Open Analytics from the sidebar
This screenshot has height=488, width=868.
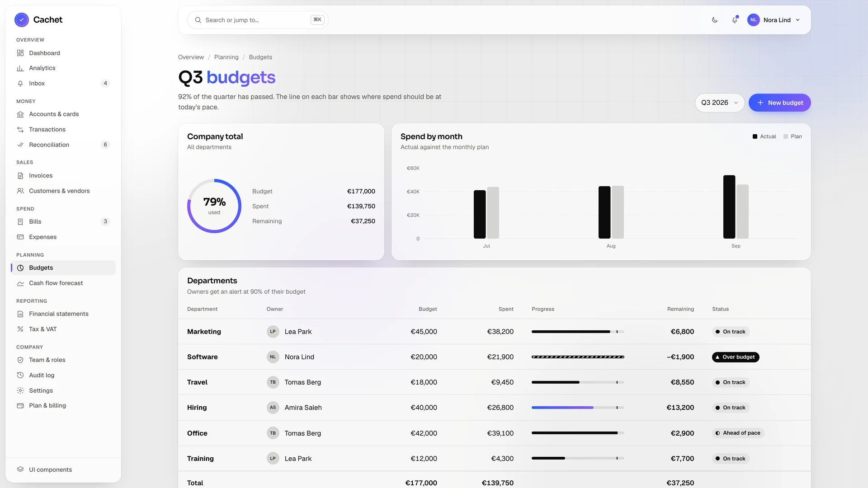tap(63, 68)
